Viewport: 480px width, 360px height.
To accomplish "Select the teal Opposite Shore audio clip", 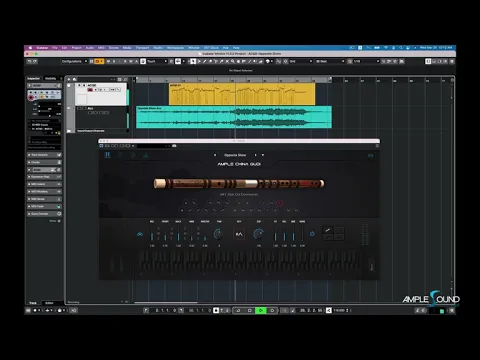I will point(234,117).
